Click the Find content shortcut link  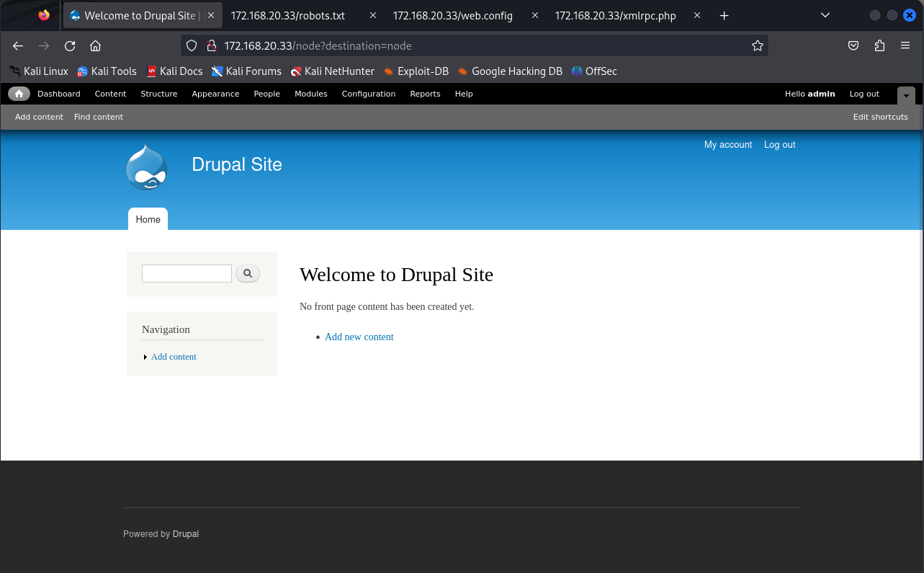[x=99, y=117]
